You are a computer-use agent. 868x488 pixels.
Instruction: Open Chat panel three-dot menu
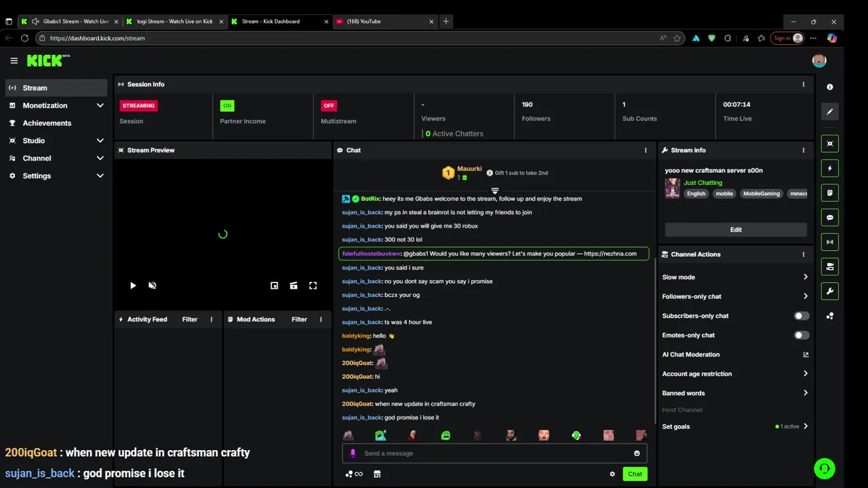pos(646,150)
